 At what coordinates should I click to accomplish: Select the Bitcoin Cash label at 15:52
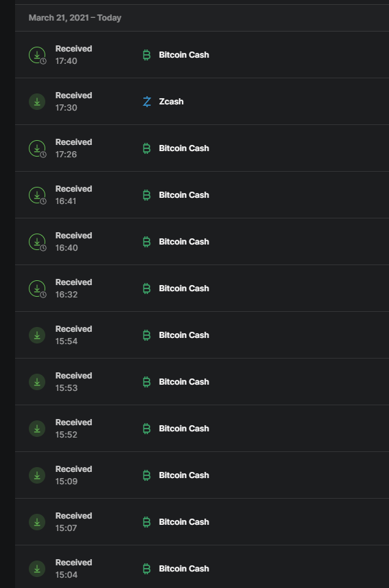[184, 429]
